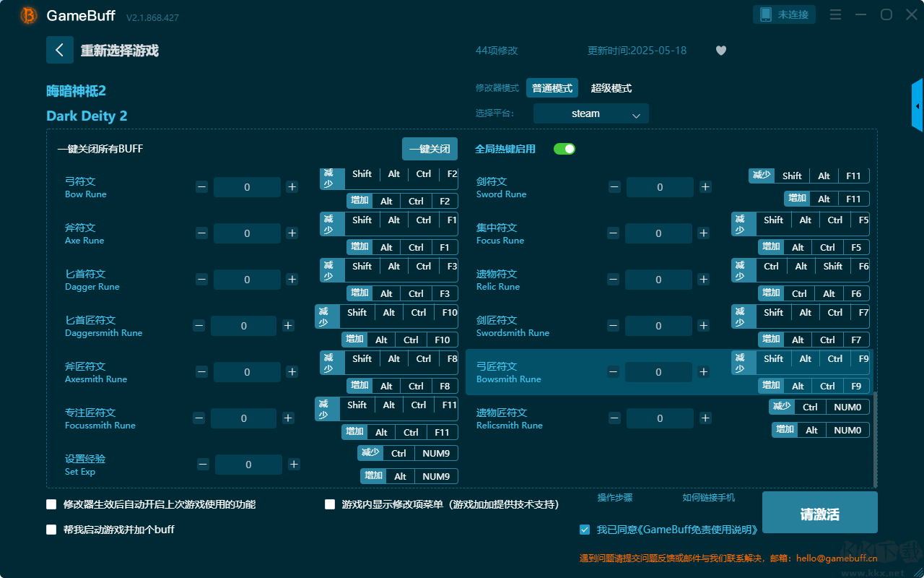Screen dimensions: 924x578
Task: Click the heart favorite icon
Action: (x=720, y=51)
